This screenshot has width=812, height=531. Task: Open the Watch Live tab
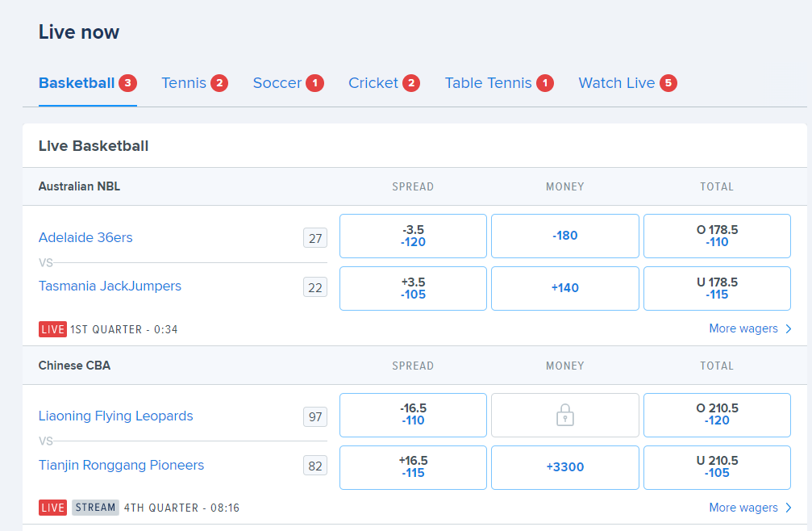(x=627, y=83)
